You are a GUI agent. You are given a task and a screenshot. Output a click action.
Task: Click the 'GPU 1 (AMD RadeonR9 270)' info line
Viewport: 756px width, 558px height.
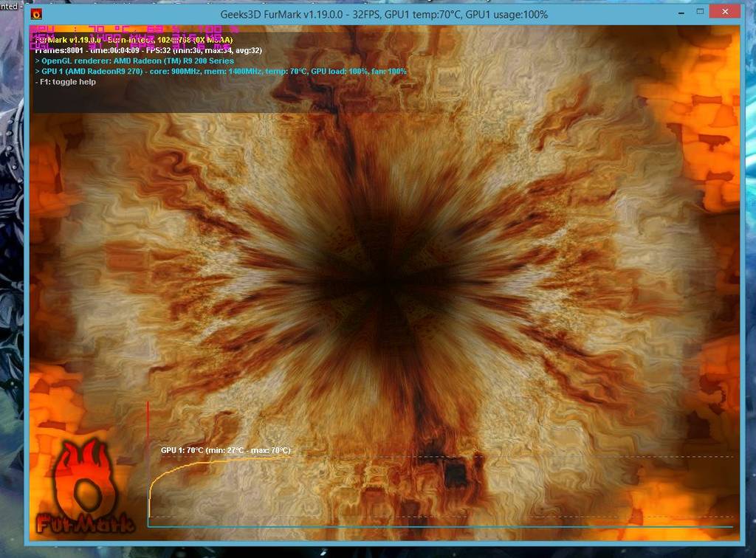coord(221,72)
